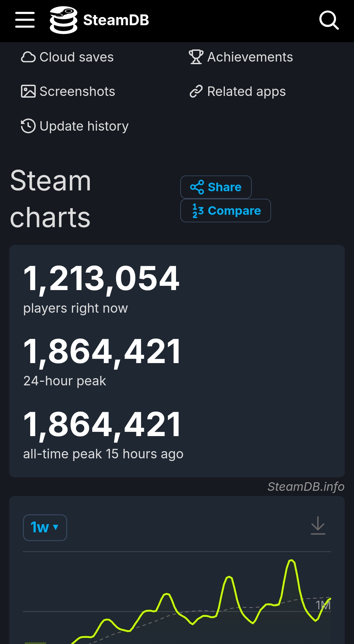The image size is (354, 644).
Task: Click the Related apps chain icon
Action: point(196,92)
